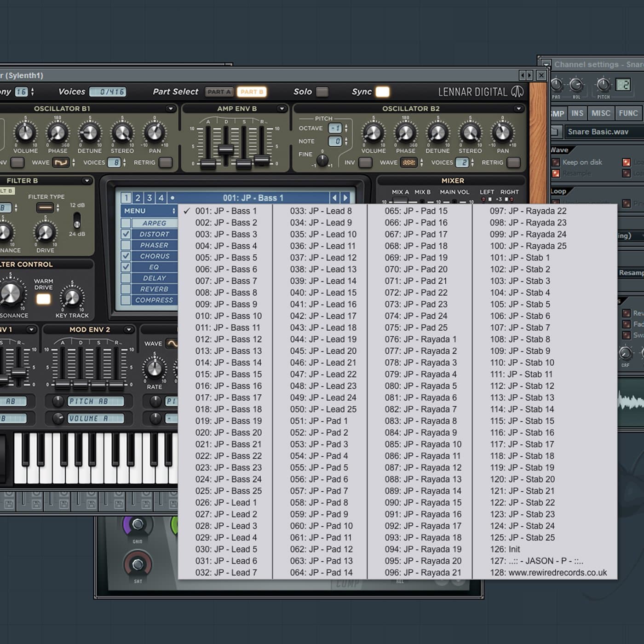This screenshot has height=644, width=644.
Task: Switch to PART A
Action: 219,92
